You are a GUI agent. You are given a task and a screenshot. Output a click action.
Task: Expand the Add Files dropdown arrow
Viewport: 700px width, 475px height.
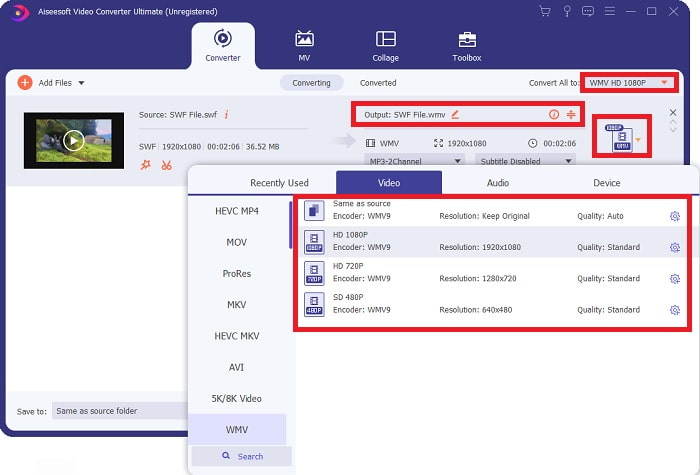81,83
